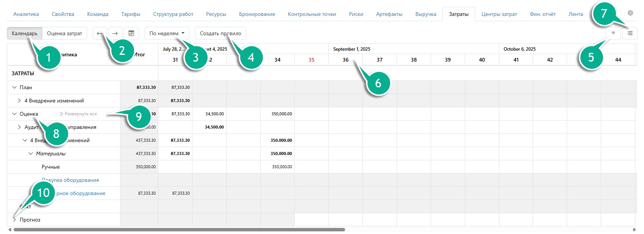Image resolution: width=644 pixels, height=234 pixels.
Task: Select week 36 column header
Action: (345, 60)
